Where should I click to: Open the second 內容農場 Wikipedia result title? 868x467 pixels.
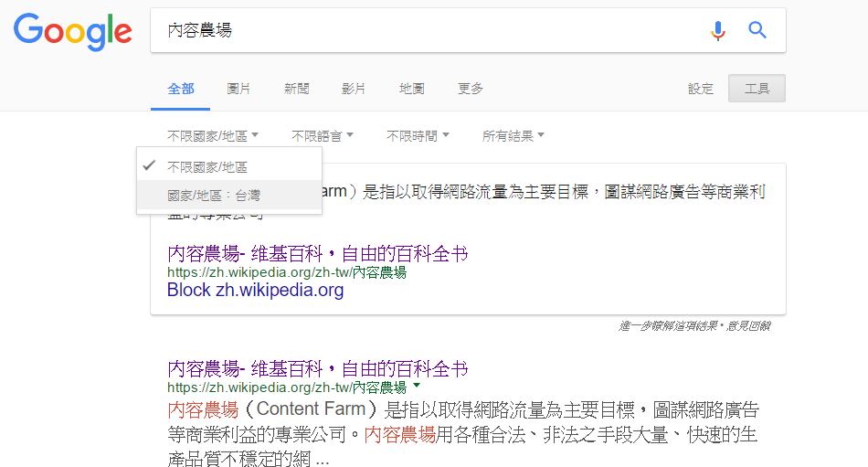pyautogui.click(x=317, y=369)
